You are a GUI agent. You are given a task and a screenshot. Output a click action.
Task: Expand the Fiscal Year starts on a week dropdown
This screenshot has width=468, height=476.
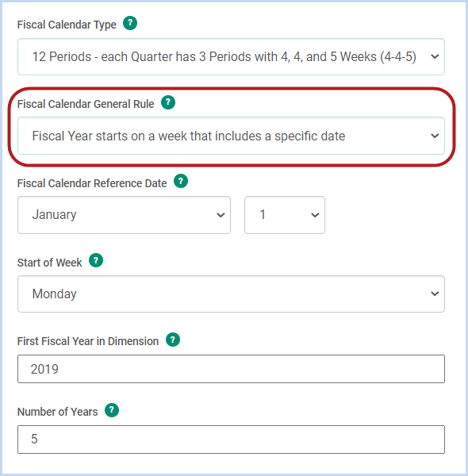coord(231,136)
